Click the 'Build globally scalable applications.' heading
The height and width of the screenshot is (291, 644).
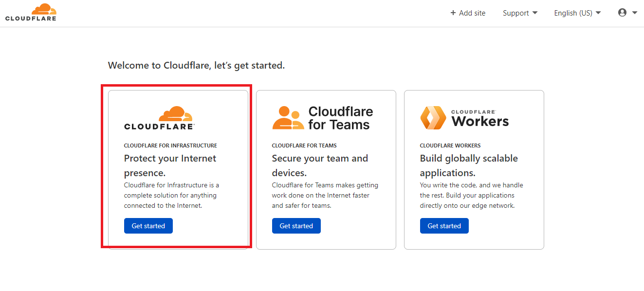[469, 165]
